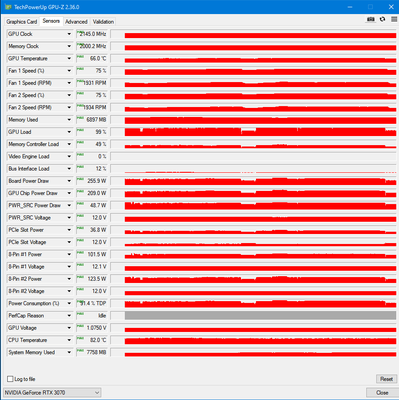The width and height of the screenshot is (399, 400).
Task: Open the Validation tab
Action: [103, 22]
